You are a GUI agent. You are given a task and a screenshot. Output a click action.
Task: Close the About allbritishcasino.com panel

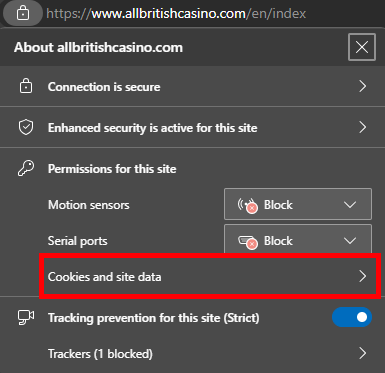click(x=362, y=47)
